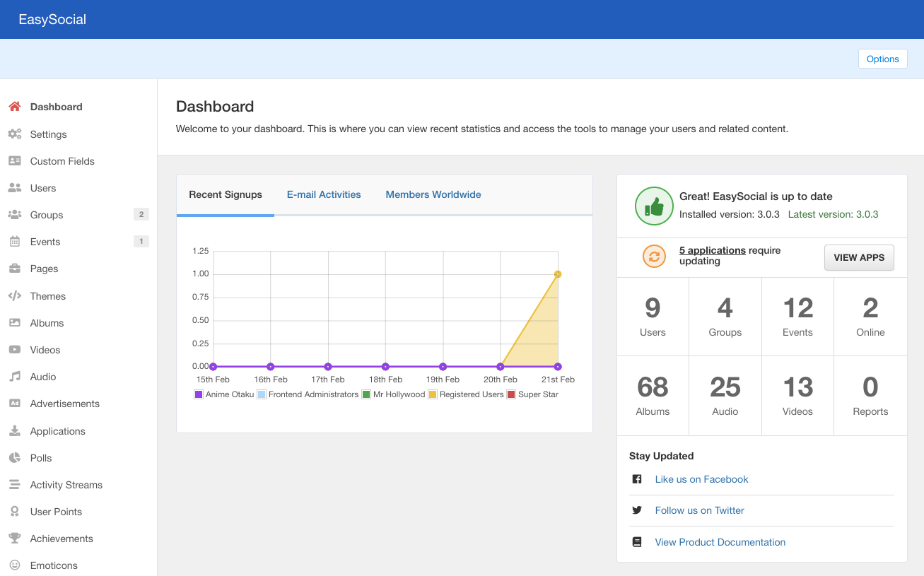
Task: Click the orange refresh applications icon
Action: coord(654,257)
